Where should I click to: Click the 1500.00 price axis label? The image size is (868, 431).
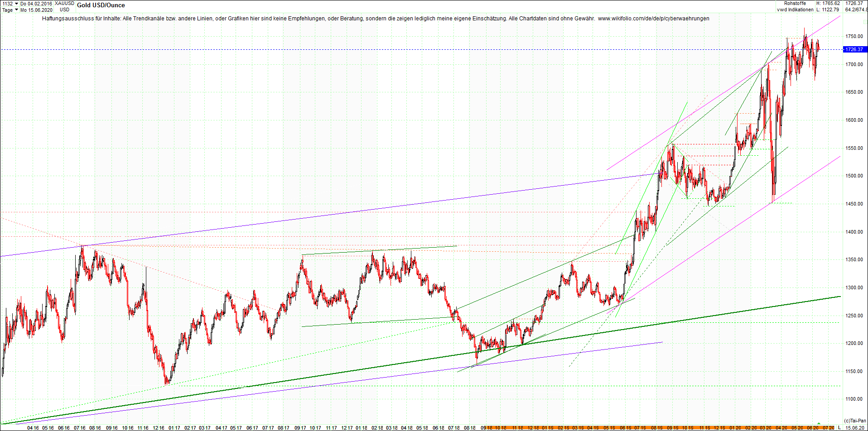(x=854, y=176)
